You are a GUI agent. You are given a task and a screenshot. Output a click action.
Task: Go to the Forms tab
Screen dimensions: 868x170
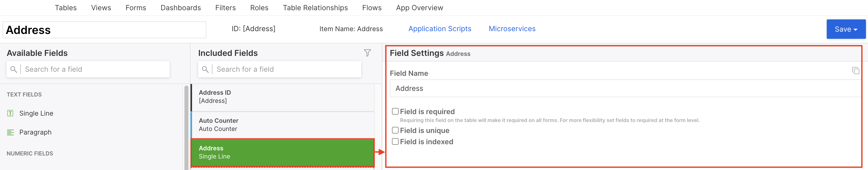tap(136, 8)
